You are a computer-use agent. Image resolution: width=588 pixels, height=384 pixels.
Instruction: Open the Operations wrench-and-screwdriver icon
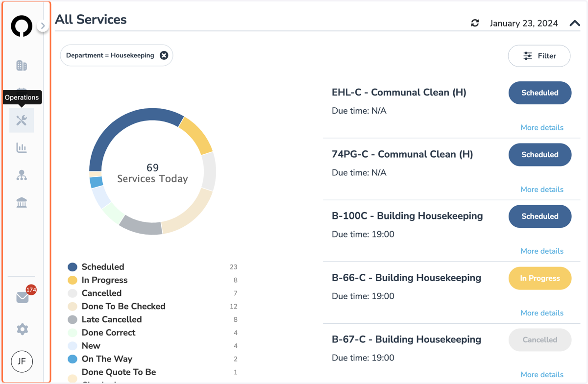[22, 120]
